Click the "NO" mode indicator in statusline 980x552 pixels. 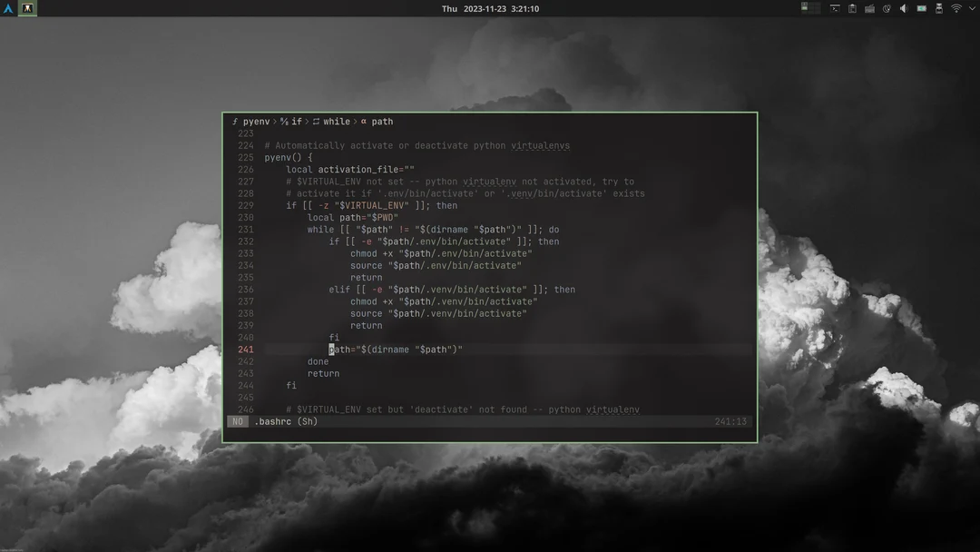(x=237, y=420)
